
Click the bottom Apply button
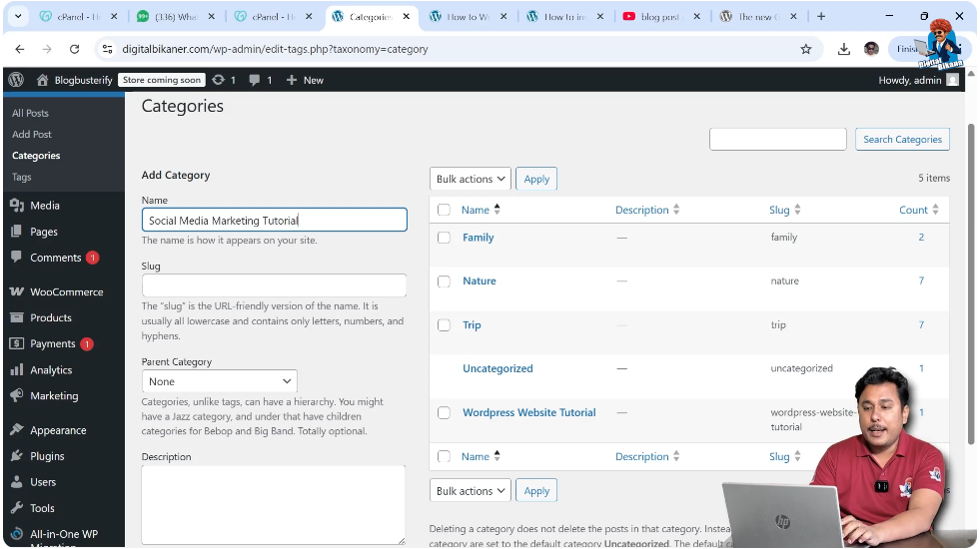(x=536, y=491)
